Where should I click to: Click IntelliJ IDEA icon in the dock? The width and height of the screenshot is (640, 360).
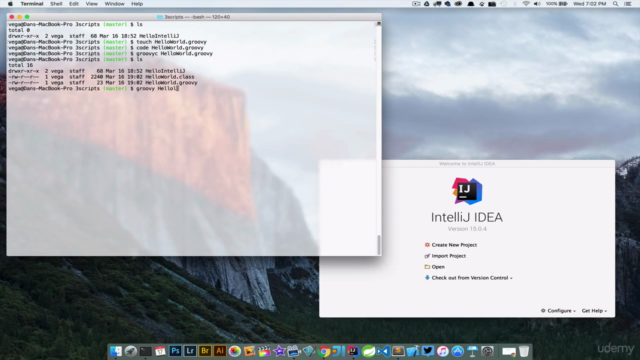click(x=353, y=351)
